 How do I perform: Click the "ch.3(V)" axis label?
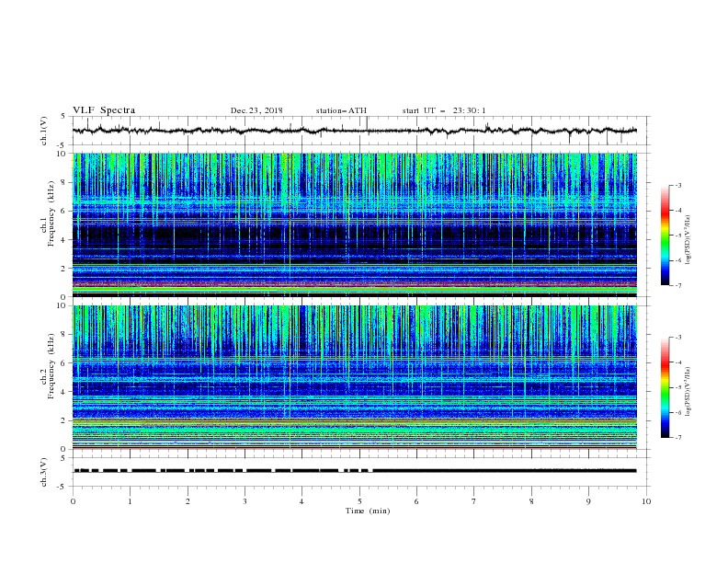tap(44, 472)
